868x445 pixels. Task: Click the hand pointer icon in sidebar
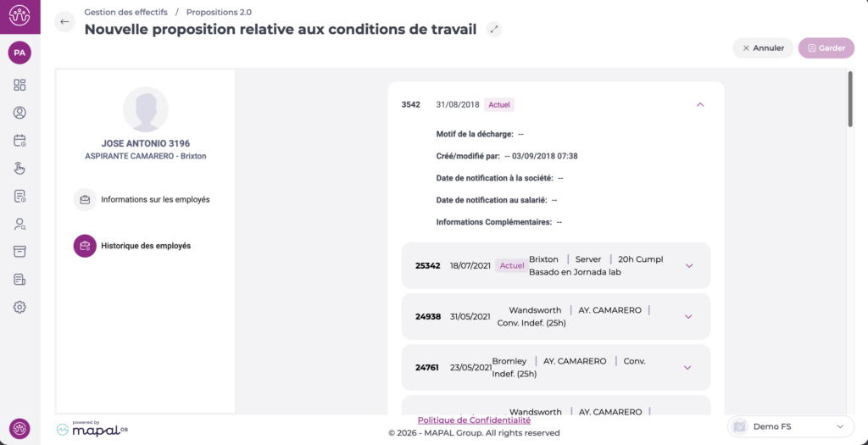(19, 168)
